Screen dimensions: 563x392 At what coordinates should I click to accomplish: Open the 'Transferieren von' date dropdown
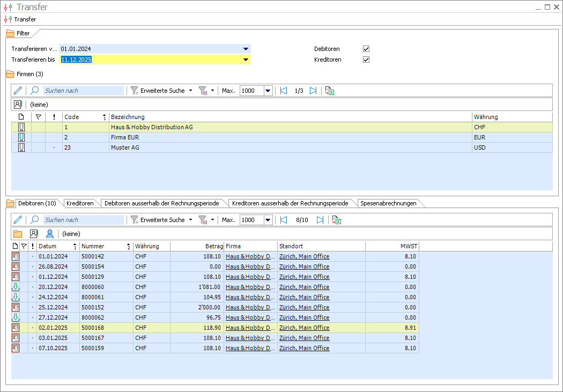pos(246,49)
